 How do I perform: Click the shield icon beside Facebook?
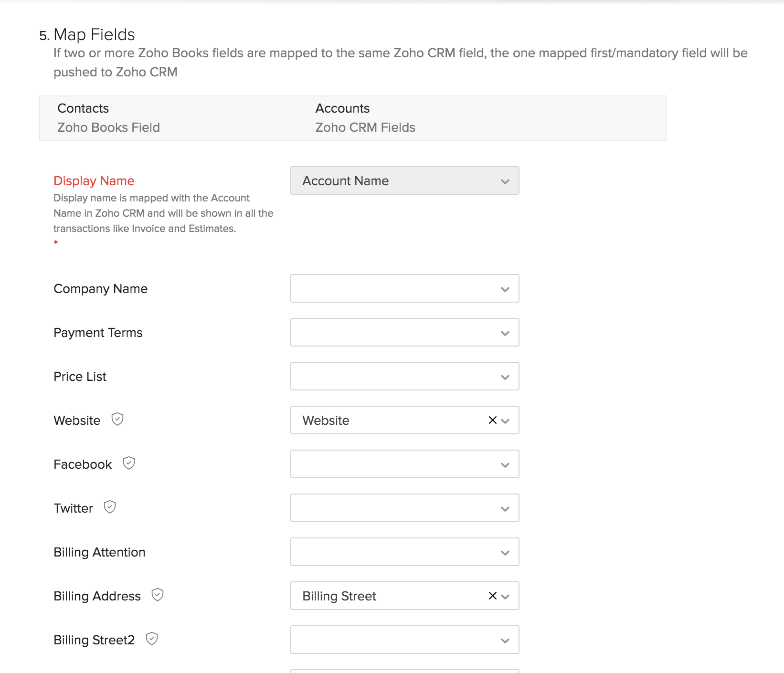[x=129, y=463]
